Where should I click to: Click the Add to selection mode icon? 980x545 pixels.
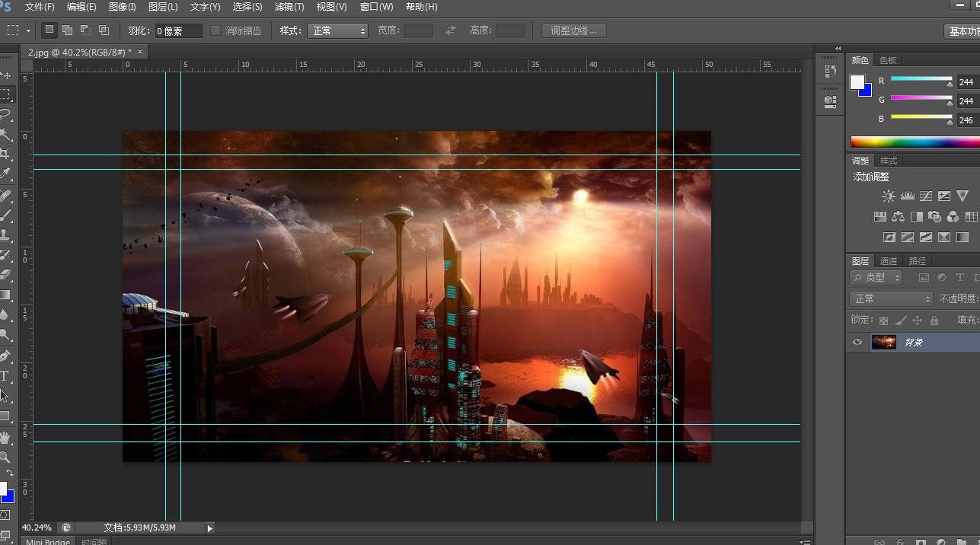tap(68, 30)
